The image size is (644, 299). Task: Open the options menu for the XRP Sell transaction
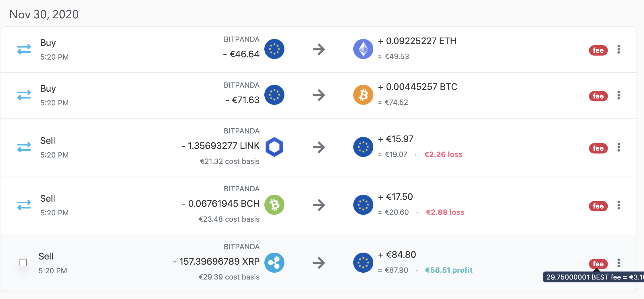[x=619, y=262]
